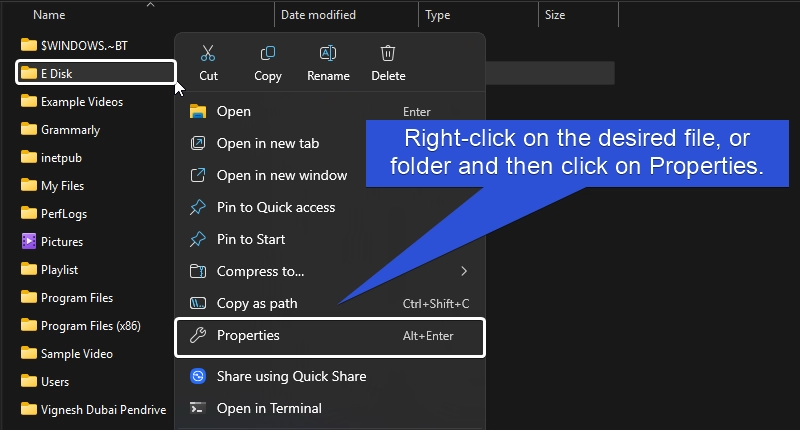This screenshot has height=430, width=800.
Task: Click the Playlist folder icon
Action: (x=29, y=269)
